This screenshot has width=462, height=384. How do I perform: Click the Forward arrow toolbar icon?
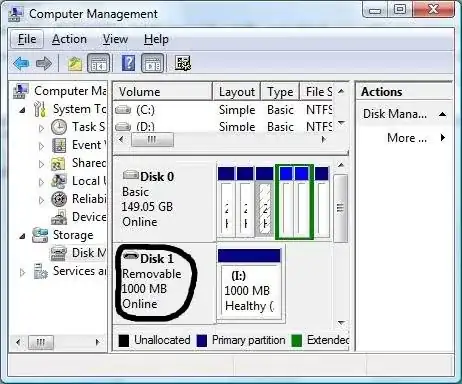[x=44, y=63]
